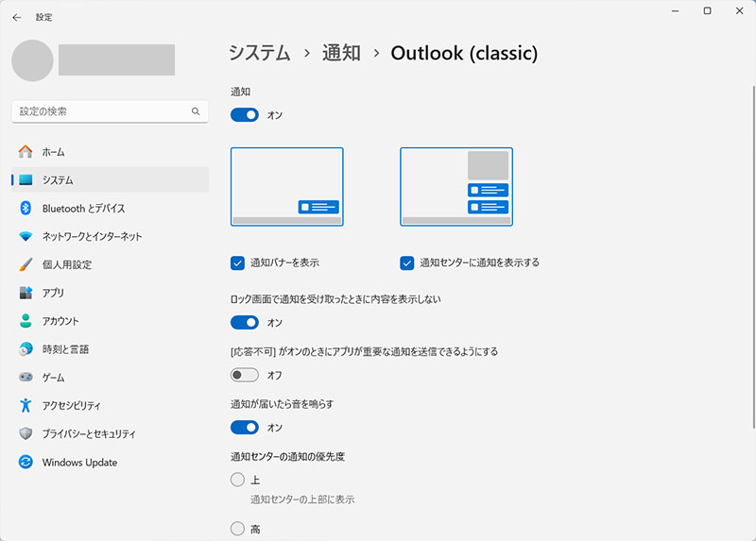Click the back arrow icon

point(17,17)
